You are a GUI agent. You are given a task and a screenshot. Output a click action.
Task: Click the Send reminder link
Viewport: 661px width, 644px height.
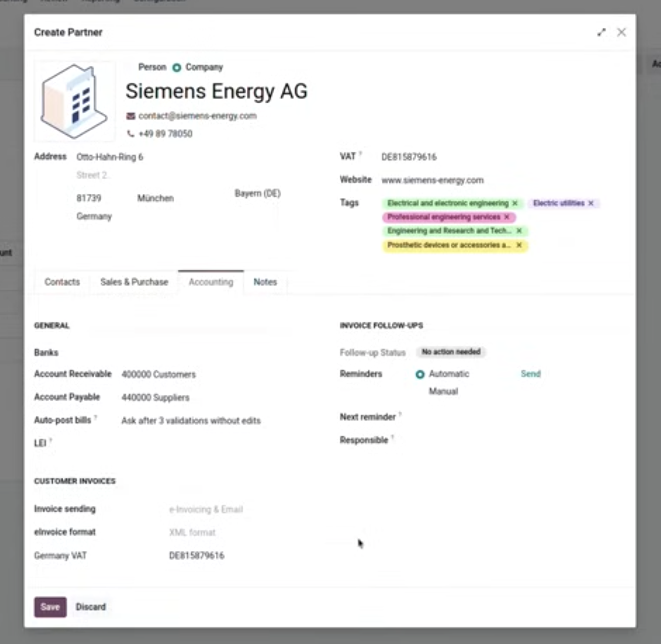(x=530, y=374)
